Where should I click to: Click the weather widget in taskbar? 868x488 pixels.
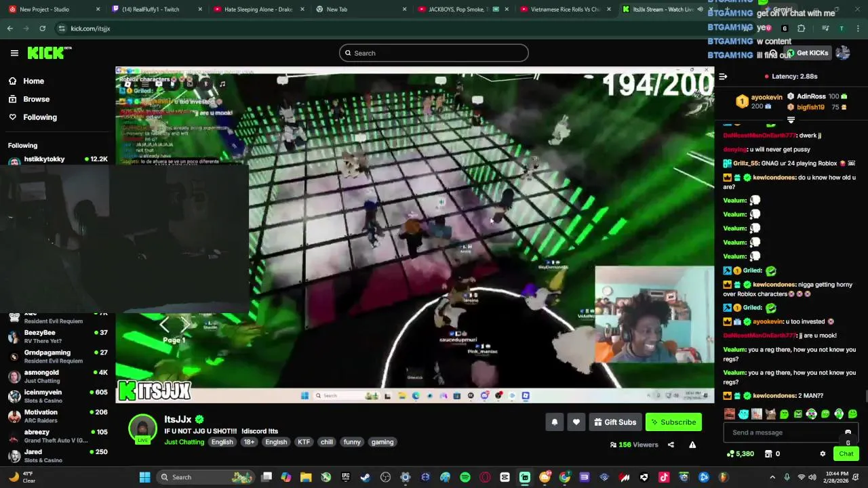pyautogui.click(x=22, y=477)
